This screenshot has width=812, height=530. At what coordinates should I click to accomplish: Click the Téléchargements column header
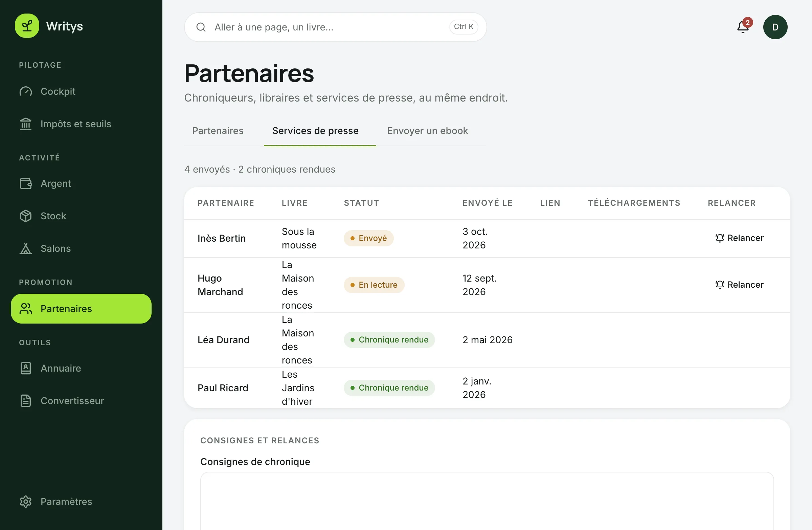point(634,203)
